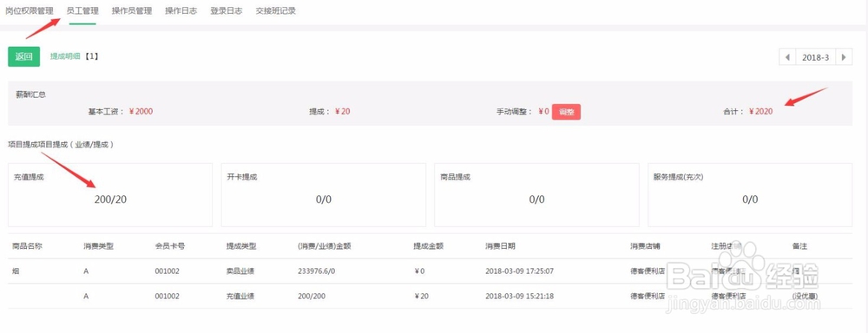Screen dimensions: 868x333
Task: Click 手动调整 value ¥0
Action: (543, 112)
